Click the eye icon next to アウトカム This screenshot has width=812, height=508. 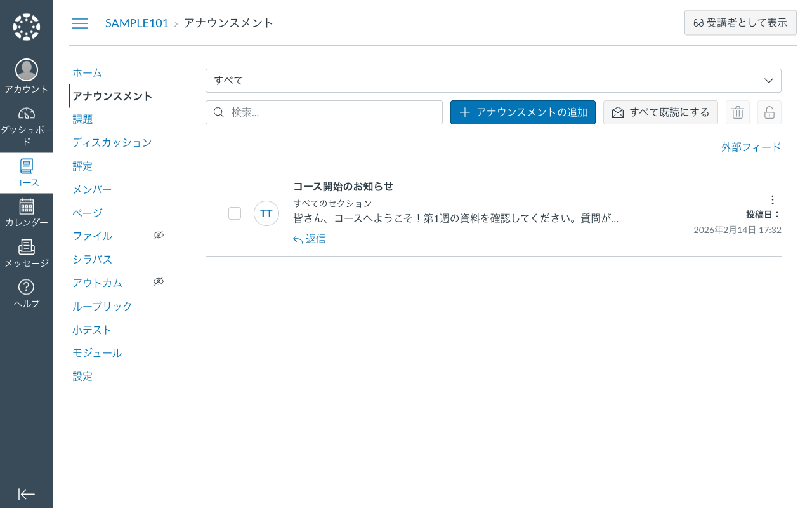click(159, 281)
